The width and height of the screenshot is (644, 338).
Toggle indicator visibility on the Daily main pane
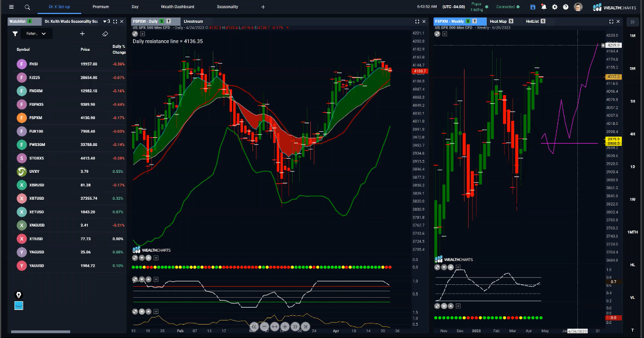click(x=135, y=34)
